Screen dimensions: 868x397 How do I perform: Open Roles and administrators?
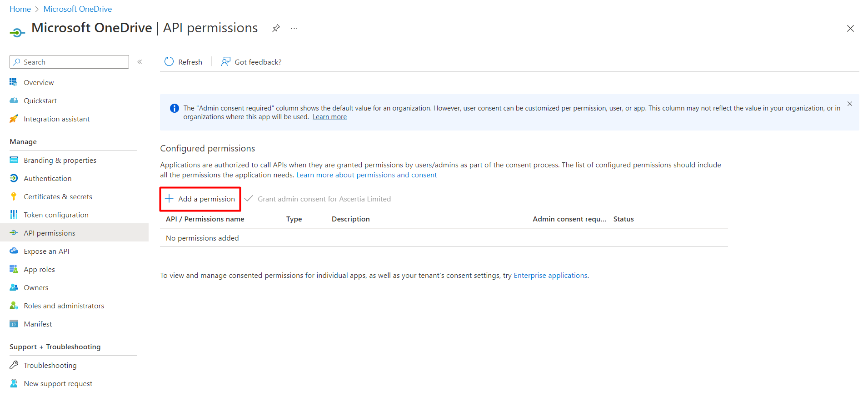(x=64, y=306)
